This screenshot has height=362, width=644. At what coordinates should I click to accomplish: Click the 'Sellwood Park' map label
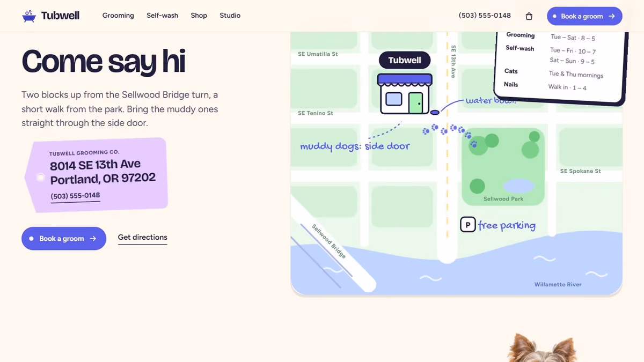tap(503, 199)
